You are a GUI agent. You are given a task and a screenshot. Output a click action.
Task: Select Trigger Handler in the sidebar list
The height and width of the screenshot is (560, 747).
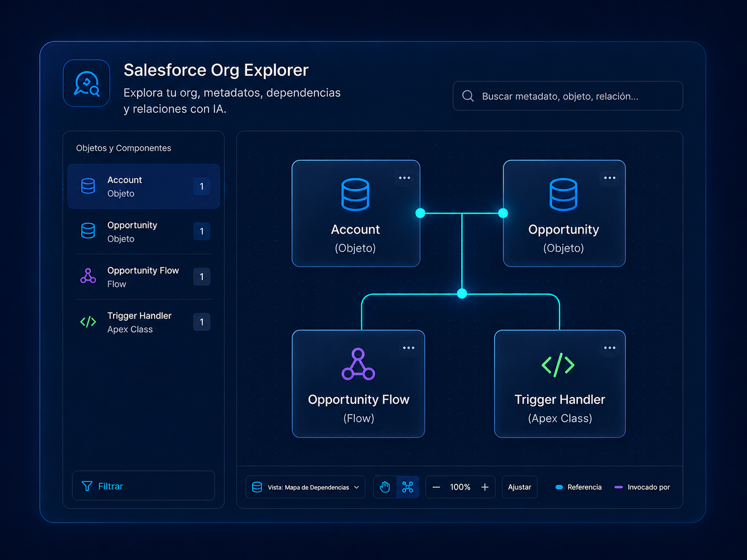pyautogui.click(x=143, y=322)
